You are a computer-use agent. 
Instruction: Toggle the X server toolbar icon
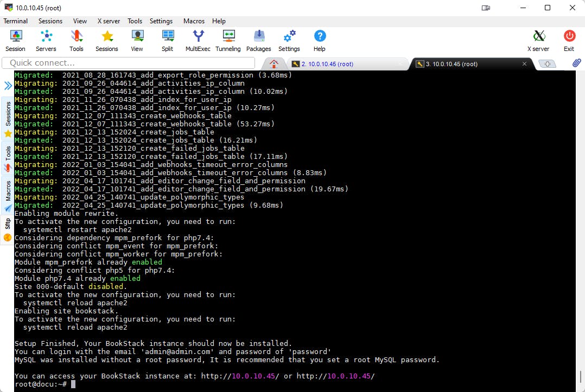pos(538,41)
